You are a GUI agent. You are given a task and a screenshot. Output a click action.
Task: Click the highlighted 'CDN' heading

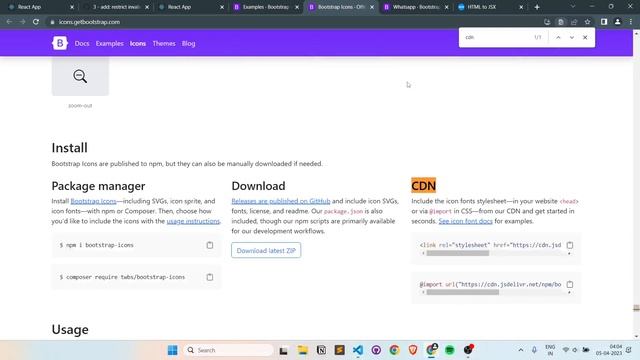[x=424, y=186]
